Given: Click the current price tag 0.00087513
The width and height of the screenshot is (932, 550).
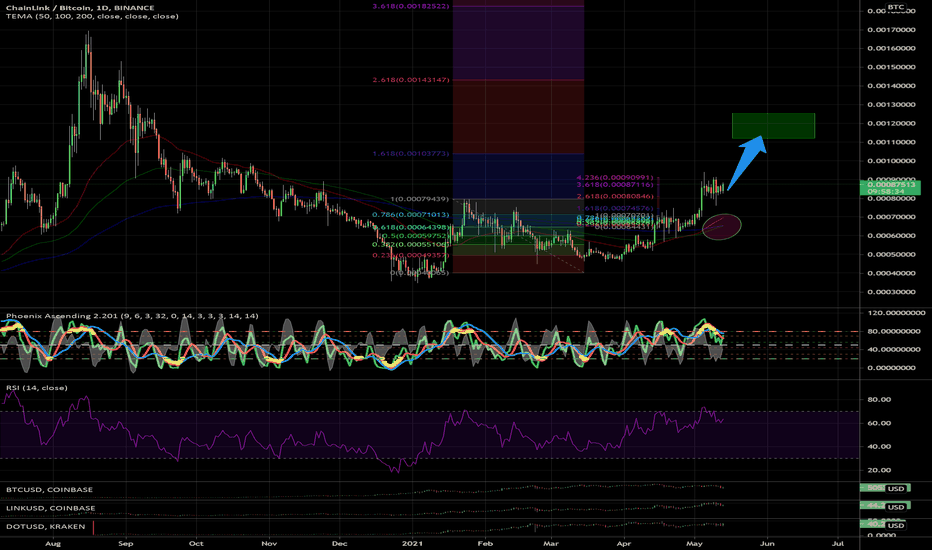Looking at the screenshot, I should point(890,185).
